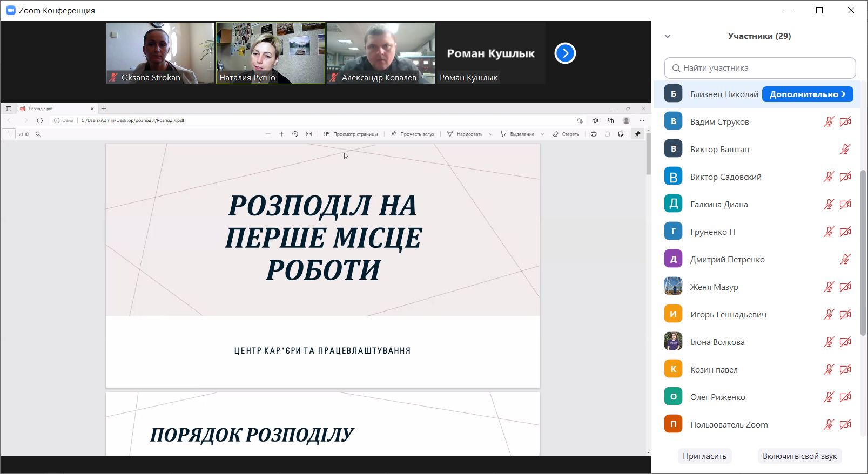Viewport: 868px width, 474px height.
Task: Open the Нарисовать dropdown arrow
Action: tap(490, 134)
